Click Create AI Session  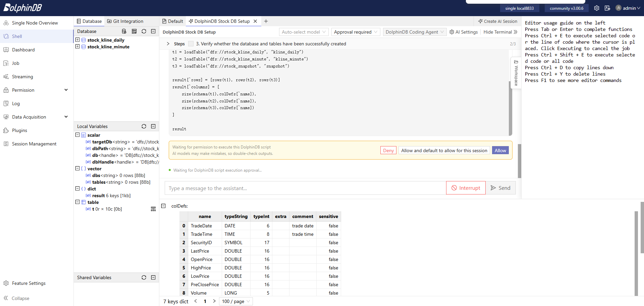click(x=498, y=21)
